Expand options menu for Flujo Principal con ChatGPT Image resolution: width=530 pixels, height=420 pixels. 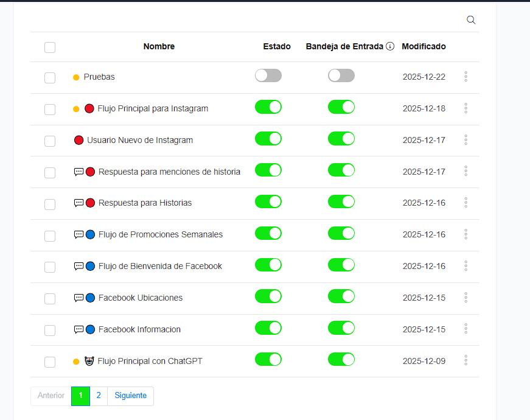465,360
